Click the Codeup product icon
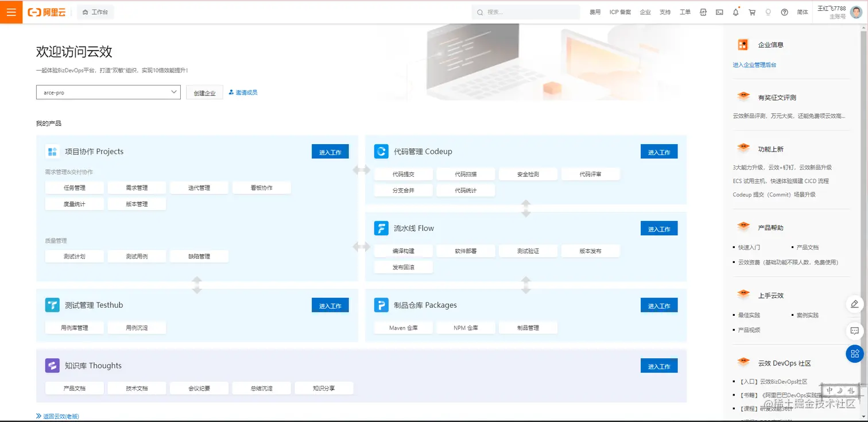868x422 pixels. (381, 152)
